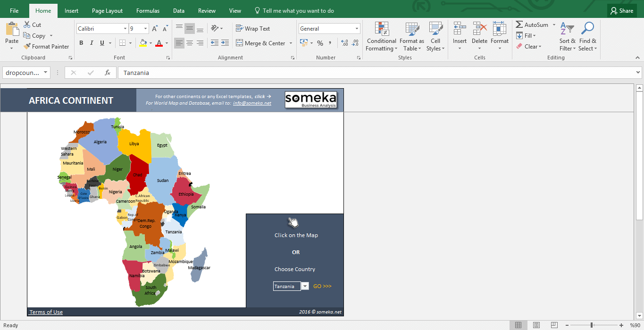The height and width of the screenshot is (330, 644).
Task: Switch to the Review tab
Action: (207, 11)
